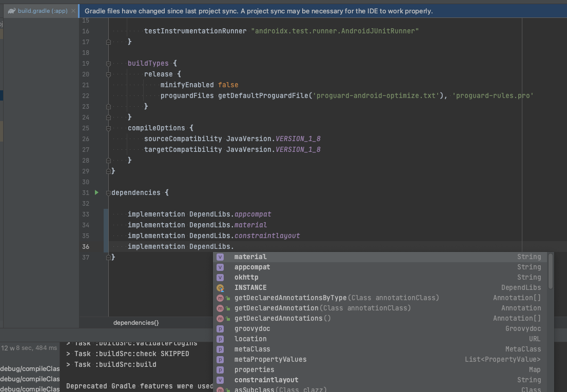Click the autocomplete popup scrollbar
The width and height of the screenshot is (567, 392).
[551, 271]
